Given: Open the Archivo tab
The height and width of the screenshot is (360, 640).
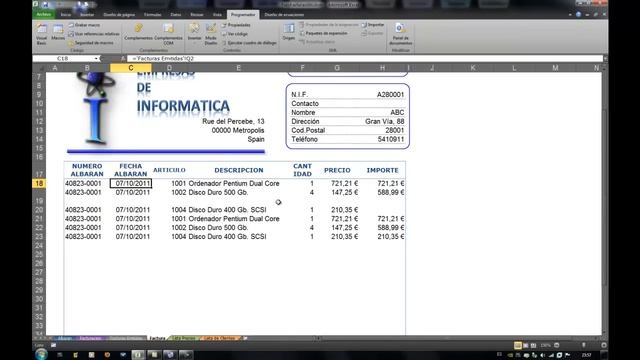Looking at the screenshot, I should click(x=44, y=14).
